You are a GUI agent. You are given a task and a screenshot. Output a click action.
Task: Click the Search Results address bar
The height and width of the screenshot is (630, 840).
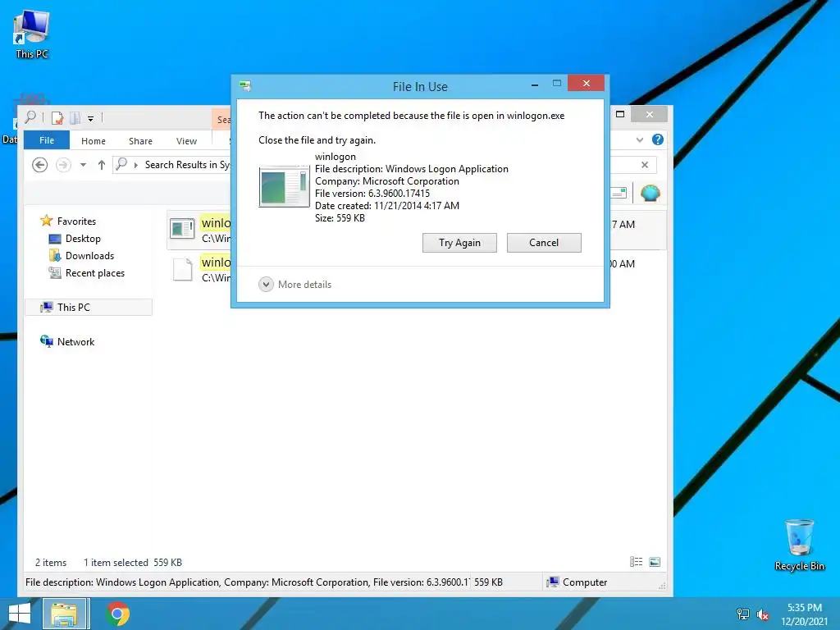(x=171, y=165)
